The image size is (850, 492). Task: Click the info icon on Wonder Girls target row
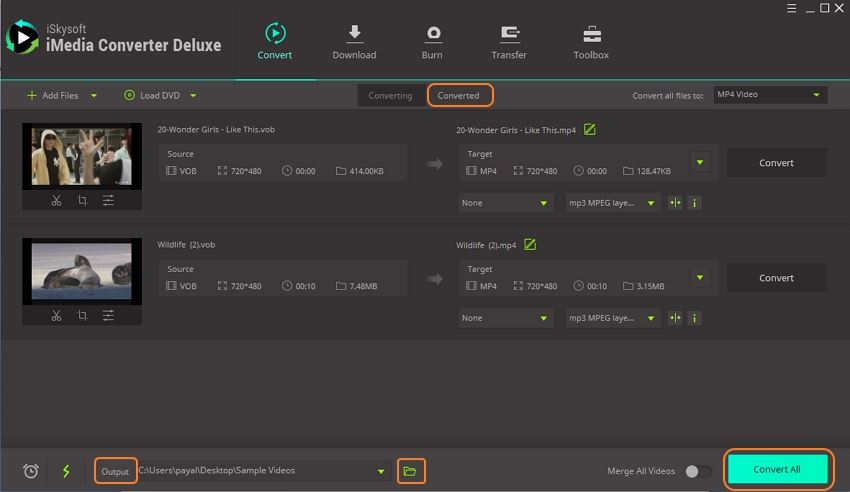coord(694,203)
